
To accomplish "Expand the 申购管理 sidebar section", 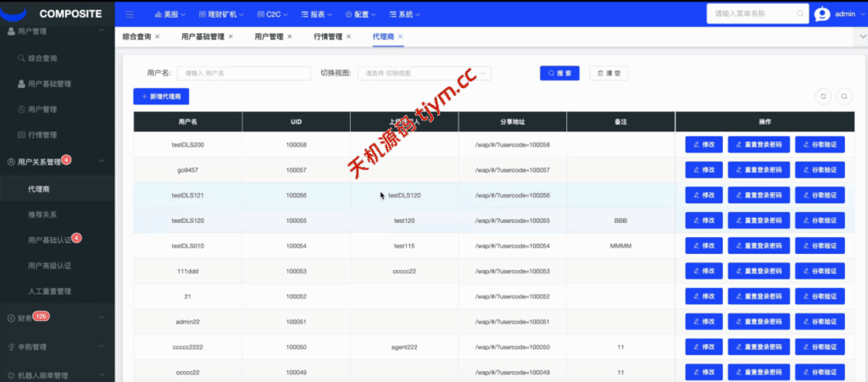I will tap(57, 346).
